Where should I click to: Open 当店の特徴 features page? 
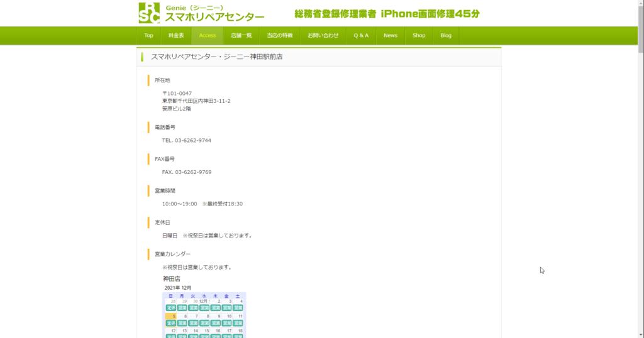click(x=280, y=35)
